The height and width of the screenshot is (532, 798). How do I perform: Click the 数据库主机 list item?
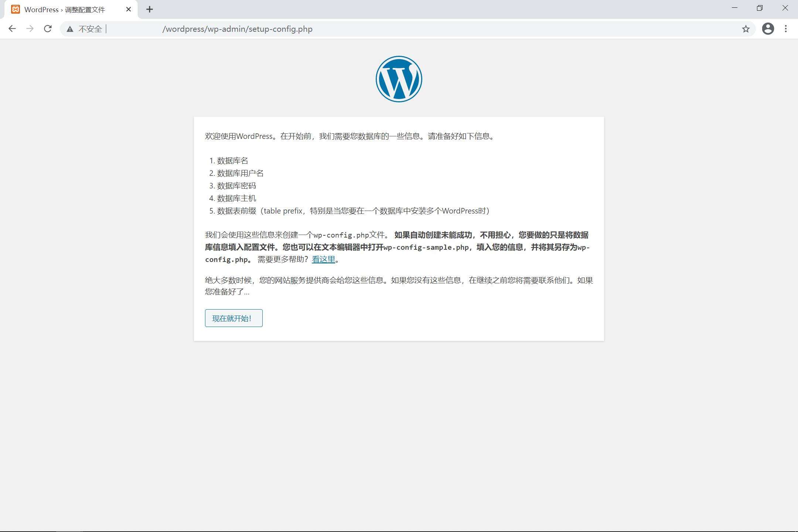(x=236, y=198)
